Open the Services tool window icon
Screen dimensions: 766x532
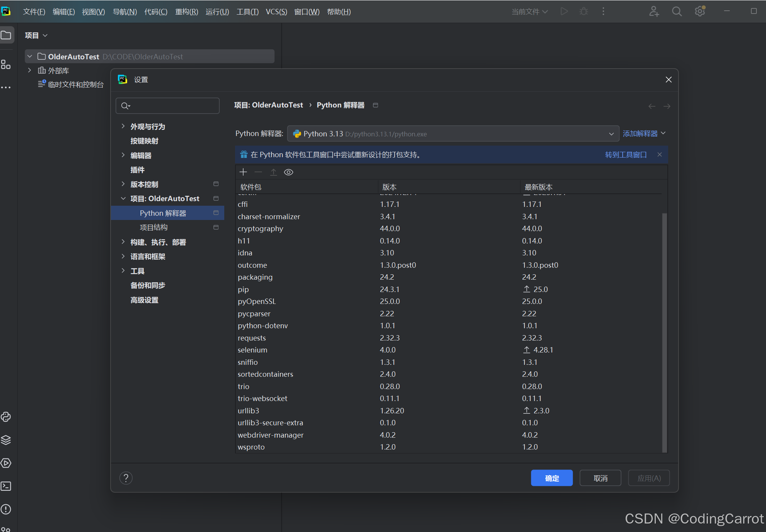[x=6, y=463]
